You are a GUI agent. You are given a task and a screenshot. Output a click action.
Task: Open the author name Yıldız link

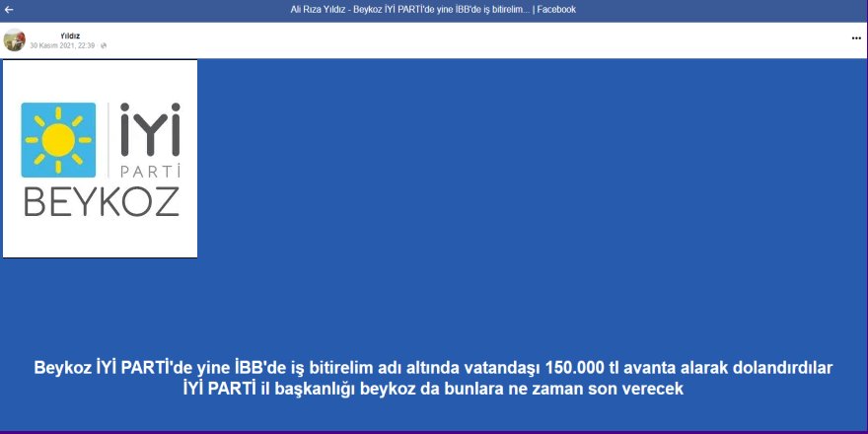(70, 36)
